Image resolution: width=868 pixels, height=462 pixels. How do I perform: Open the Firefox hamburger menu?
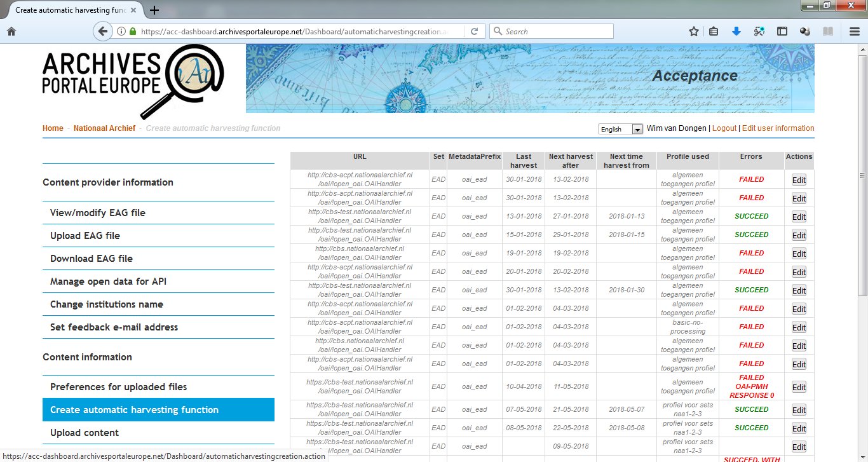pos(855,31)
